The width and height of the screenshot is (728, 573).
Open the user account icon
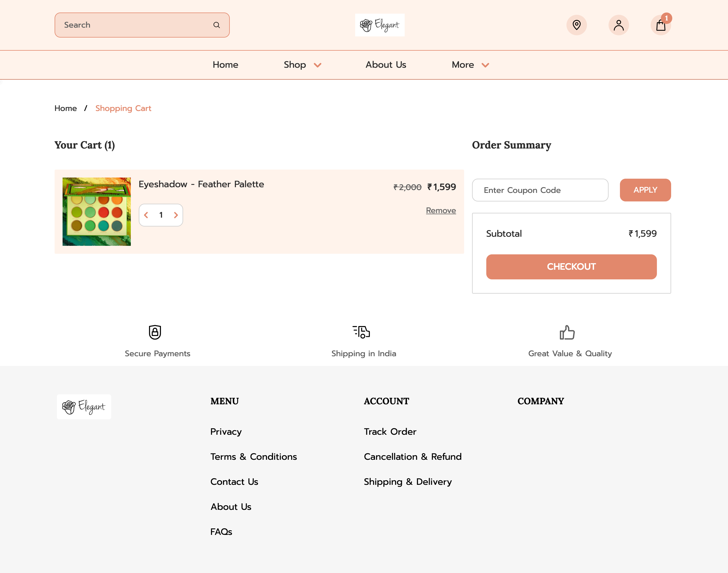[618, 25]
